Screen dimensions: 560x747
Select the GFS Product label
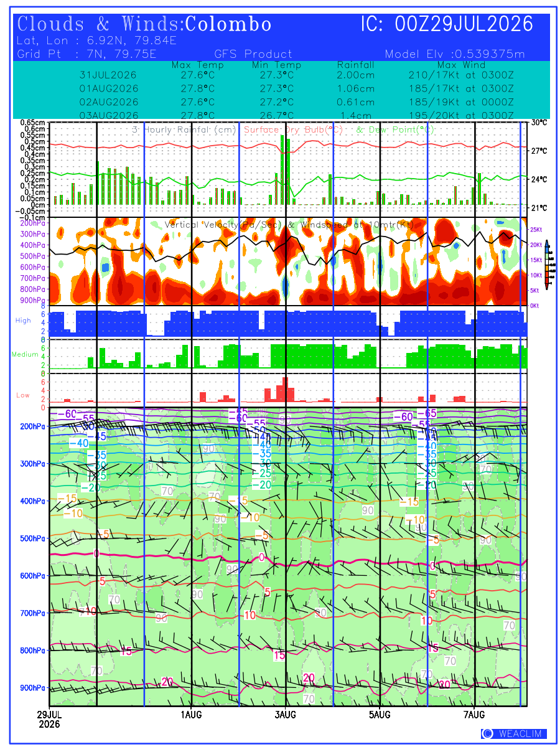coord(253,54)
